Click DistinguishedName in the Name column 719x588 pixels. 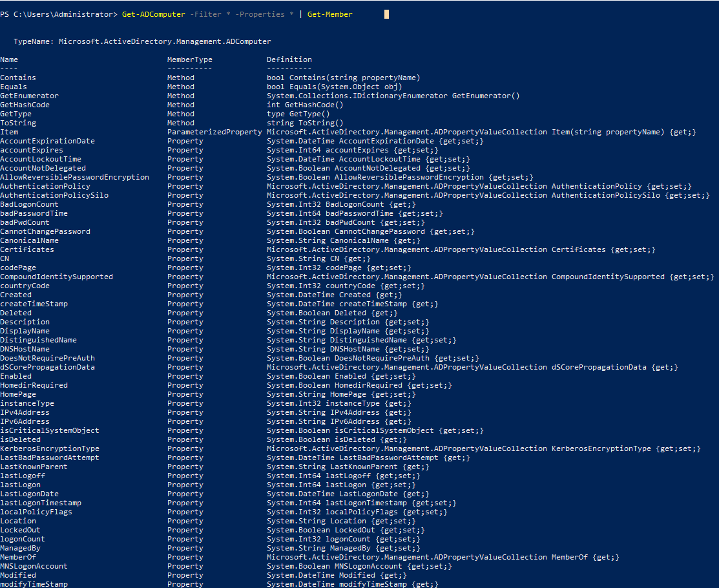[x=38, y=340]
